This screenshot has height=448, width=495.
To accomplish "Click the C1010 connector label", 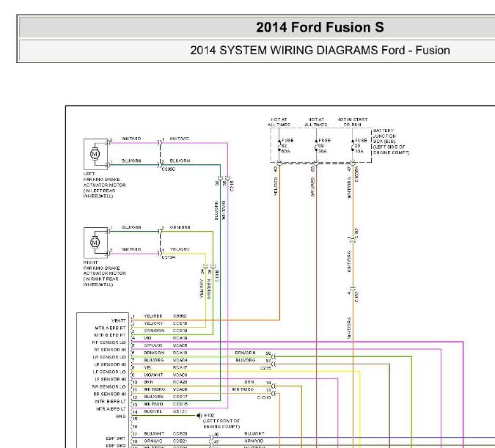I will coord(264,398).
